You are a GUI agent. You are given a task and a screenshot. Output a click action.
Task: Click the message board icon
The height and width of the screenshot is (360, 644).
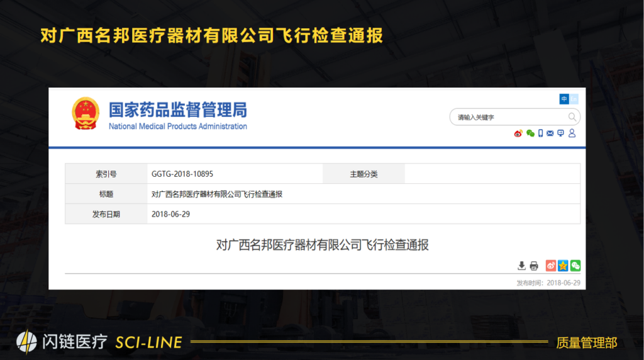[x=560, y=133]
